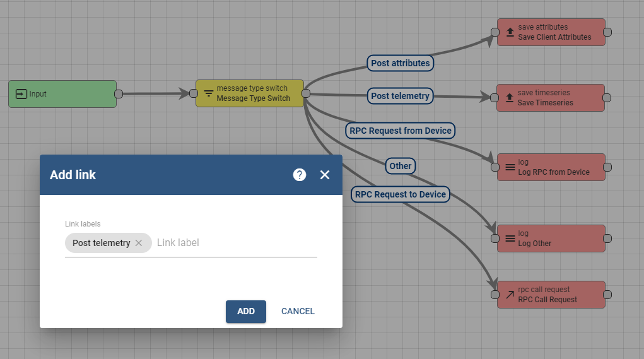Click the Input node output port

tap(118, 94)
